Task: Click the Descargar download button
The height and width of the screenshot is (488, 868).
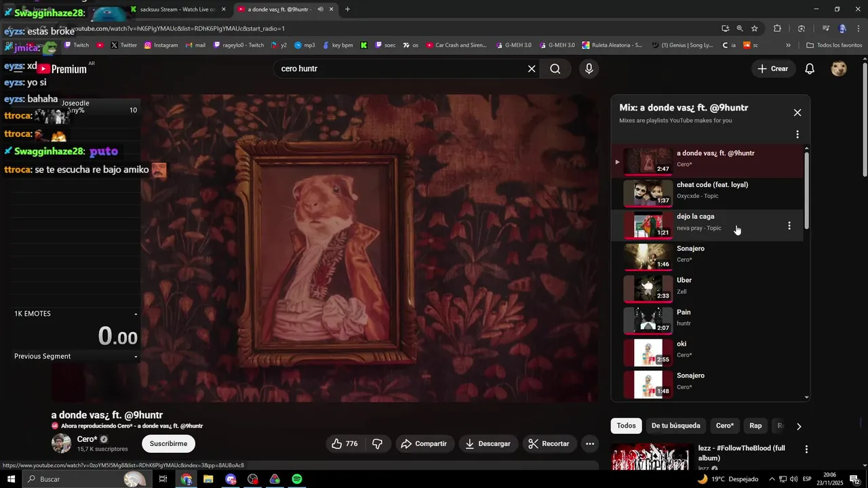Action: pos(488,444)
